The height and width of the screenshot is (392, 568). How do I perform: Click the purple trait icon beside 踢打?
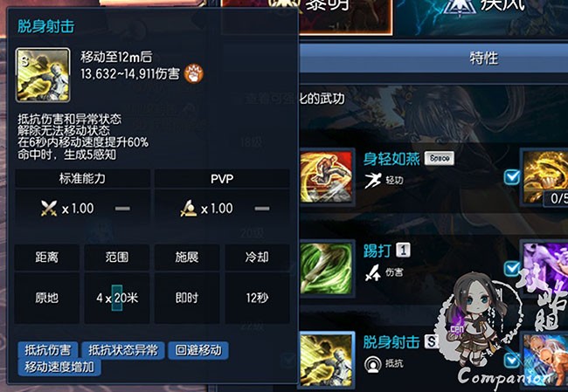point(546,269)
